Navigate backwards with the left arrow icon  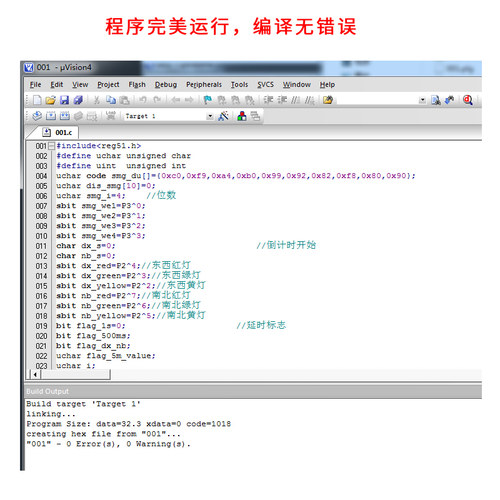[175, 100]
